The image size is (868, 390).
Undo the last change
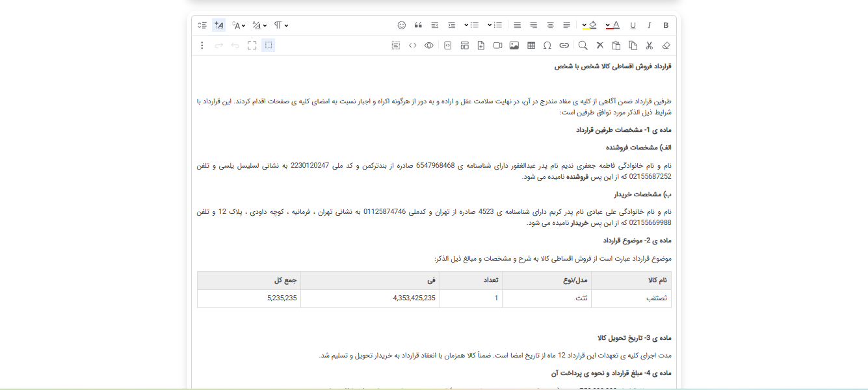coord(235,45)
